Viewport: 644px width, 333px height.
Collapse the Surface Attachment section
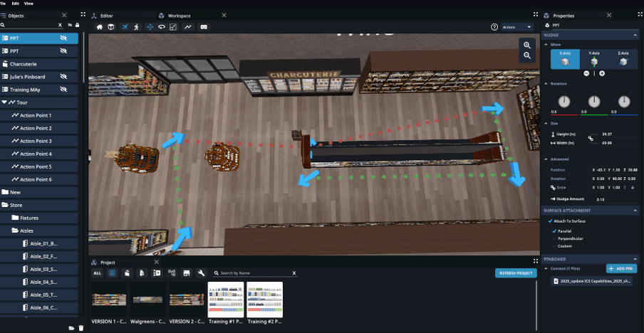click(x=635, y=211)
